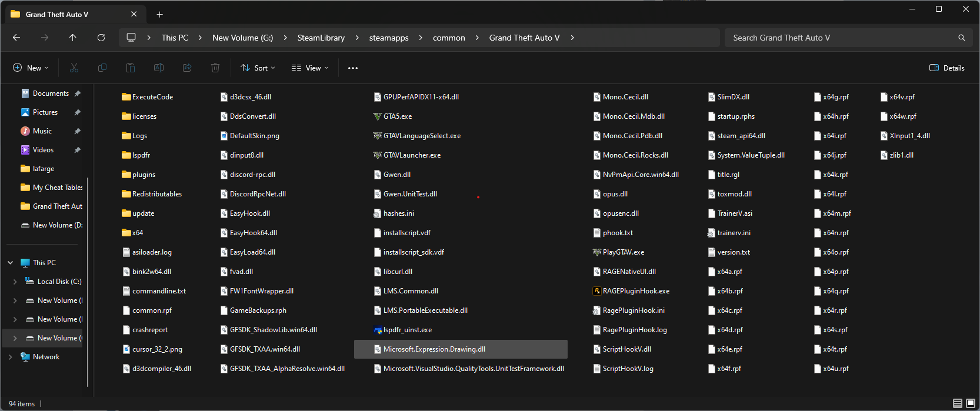Click the Delete trash can icon
980x411 pixels.
tap(215, 68)
